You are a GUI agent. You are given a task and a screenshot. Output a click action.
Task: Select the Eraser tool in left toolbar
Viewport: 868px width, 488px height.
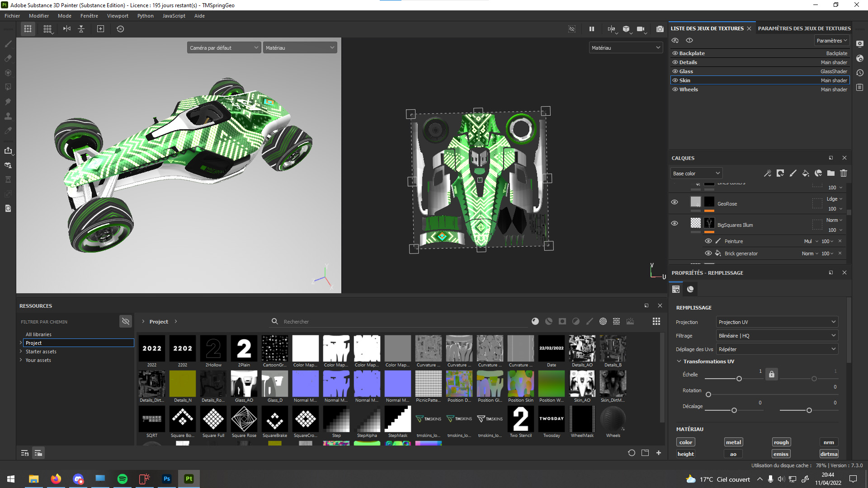point(8,58)
